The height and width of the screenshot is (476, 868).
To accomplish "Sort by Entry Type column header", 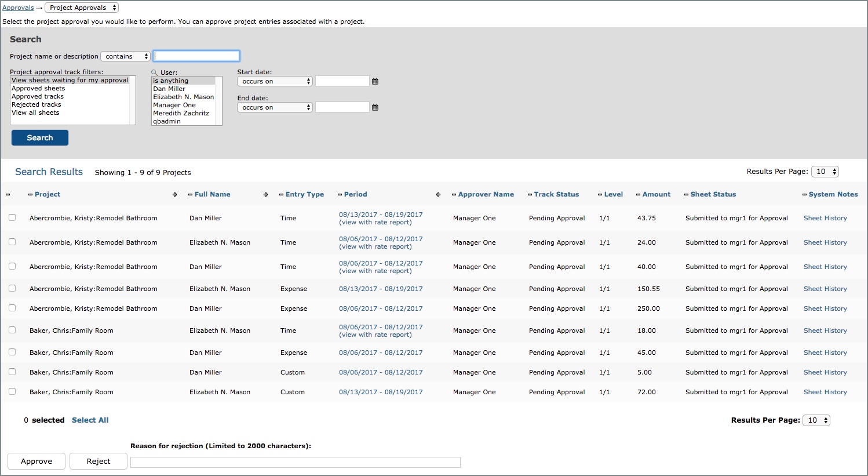I will 305,195.
